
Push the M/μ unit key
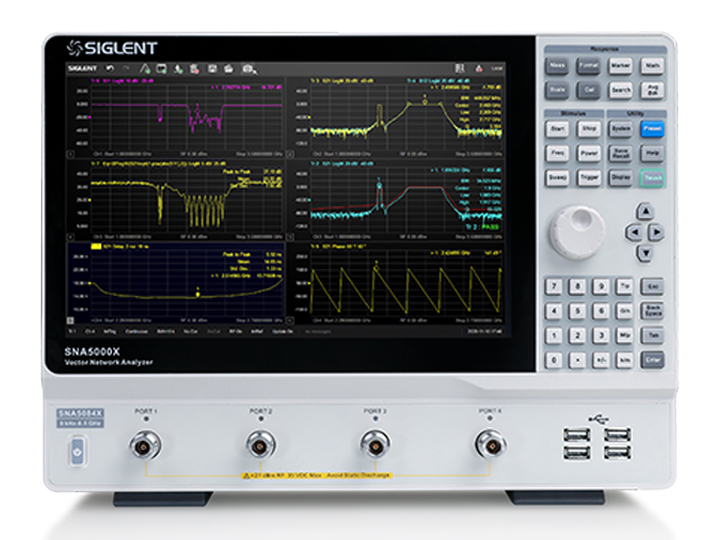(624, 336)
